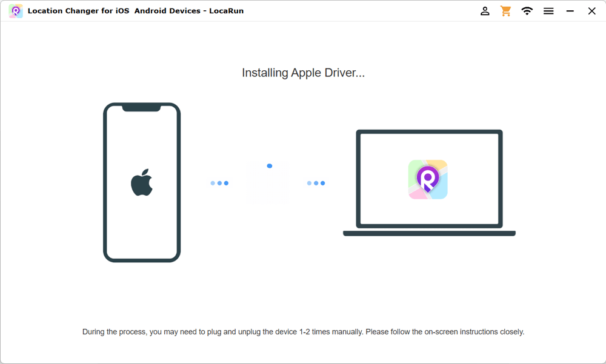Click the "Installing Apple Driver..." heading
Image resolution: width=606 pixels, height=364 pixels.
(304, 73)
